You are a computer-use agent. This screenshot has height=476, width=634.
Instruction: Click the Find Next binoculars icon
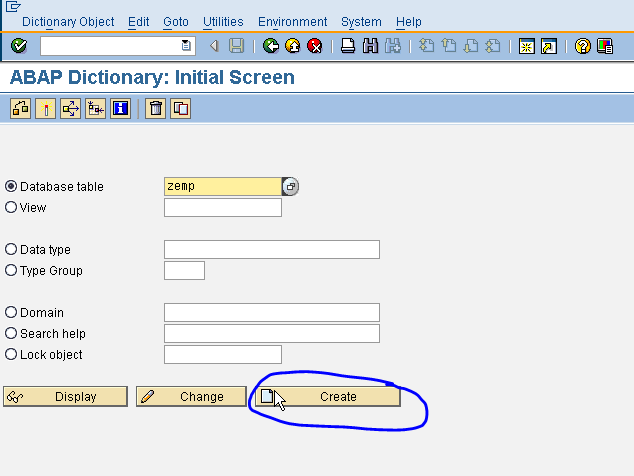tap(393, 46)
